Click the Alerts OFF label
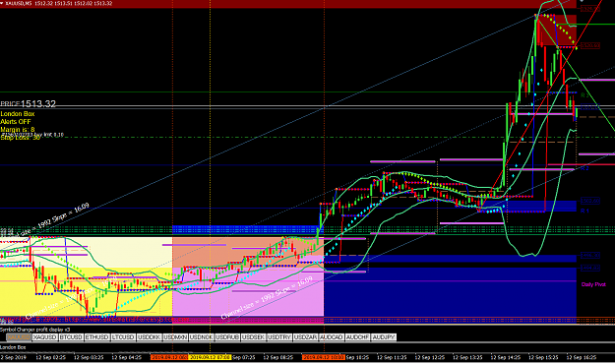Image resolution: width=615 pixels, height=364 pixels. coord(16,122)
